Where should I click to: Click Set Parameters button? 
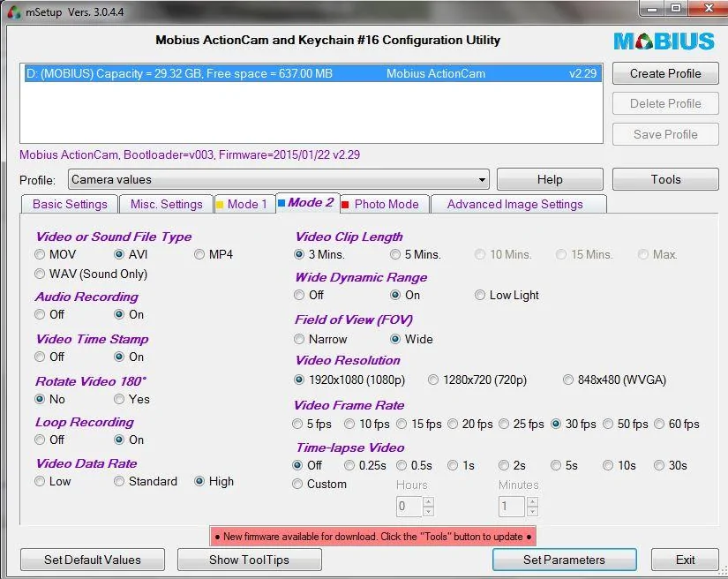coord(564,560)
